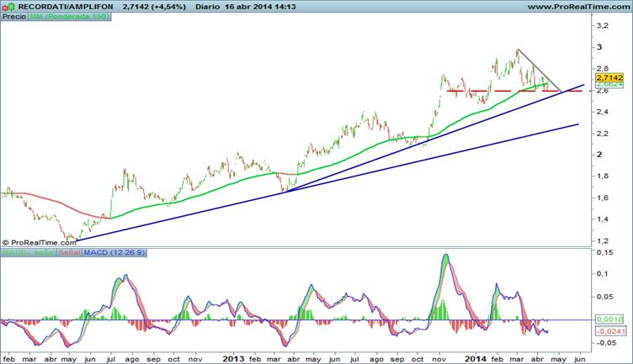The width and height of the screenshot is (633, 364).
Task: Select the red dashed horizontal support line
Action: tap(520, 91)
